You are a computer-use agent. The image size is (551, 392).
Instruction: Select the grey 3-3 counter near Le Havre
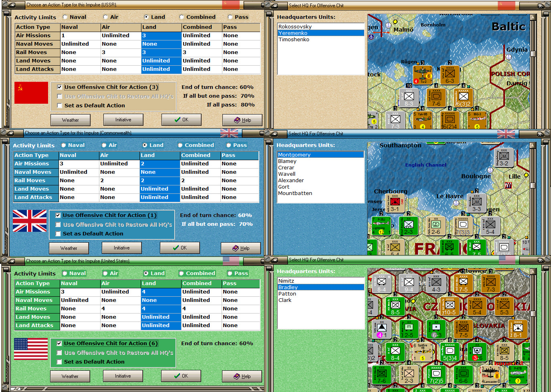point(477,203)
